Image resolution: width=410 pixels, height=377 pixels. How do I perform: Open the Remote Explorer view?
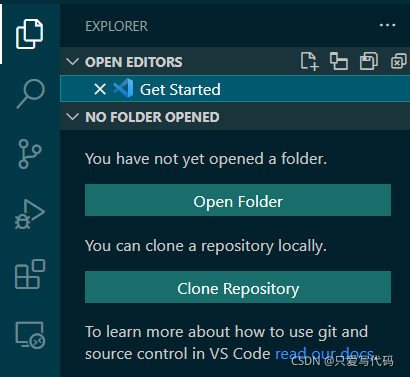(x=30, y=335)
